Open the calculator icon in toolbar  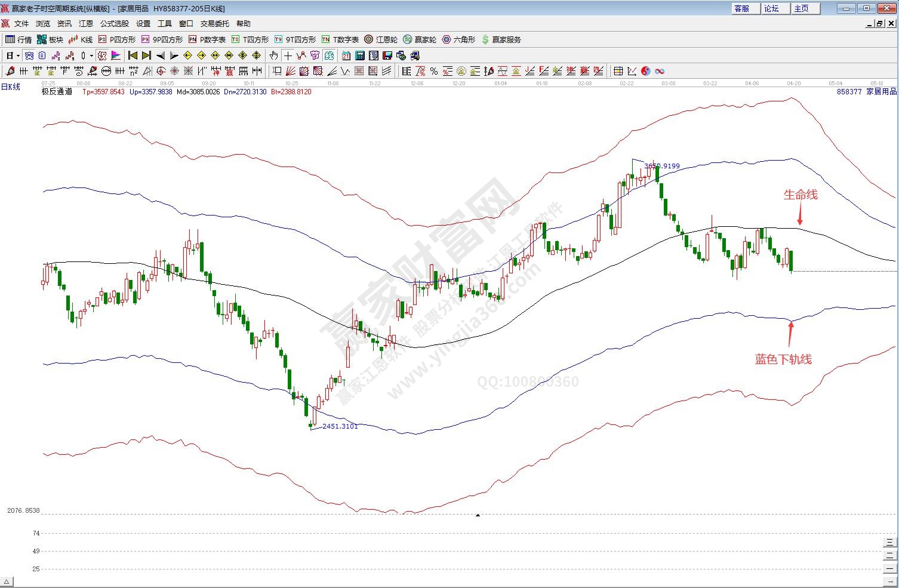[x=360, y=56]
